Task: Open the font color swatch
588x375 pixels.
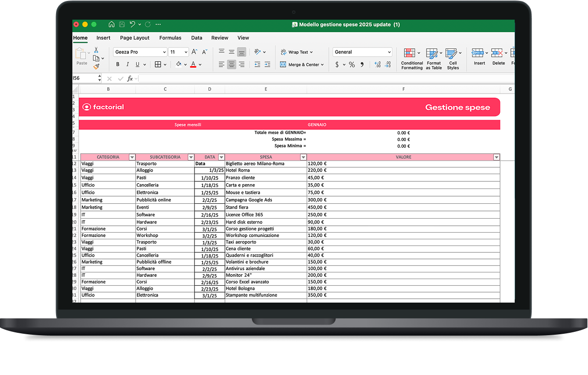Action: pyautogui.click(x=193, y=64)
